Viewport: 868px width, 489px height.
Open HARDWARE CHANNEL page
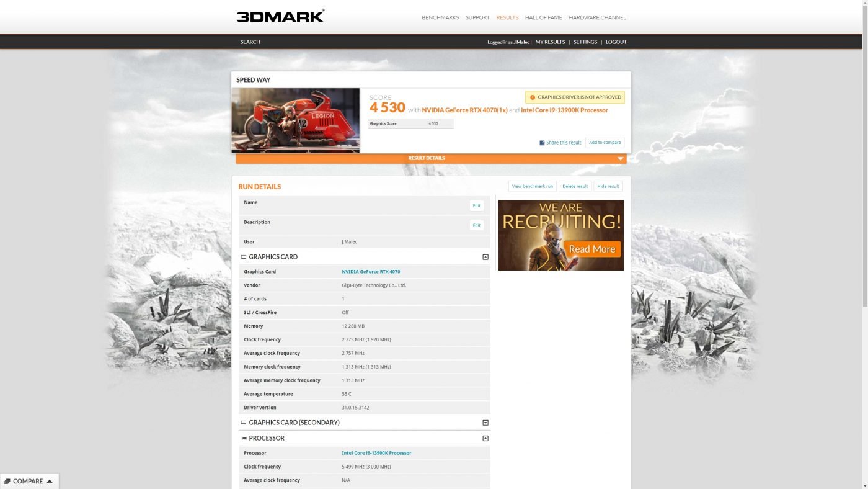[597, 17]
